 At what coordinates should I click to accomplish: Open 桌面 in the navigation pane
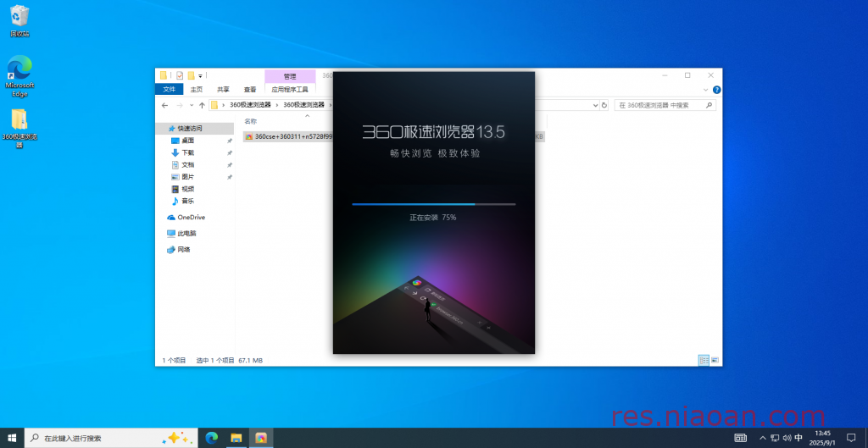pos(187,141)
